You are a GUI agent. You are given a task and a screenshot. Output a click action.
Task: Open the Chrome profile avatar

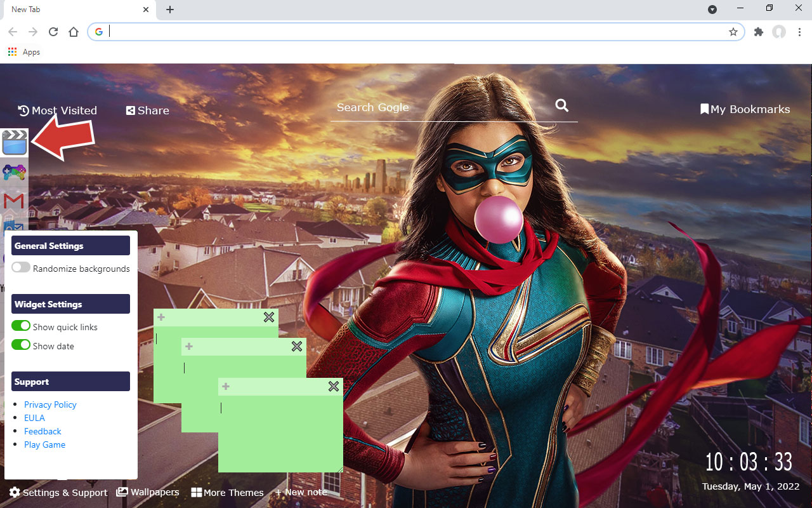coord(779,32)
